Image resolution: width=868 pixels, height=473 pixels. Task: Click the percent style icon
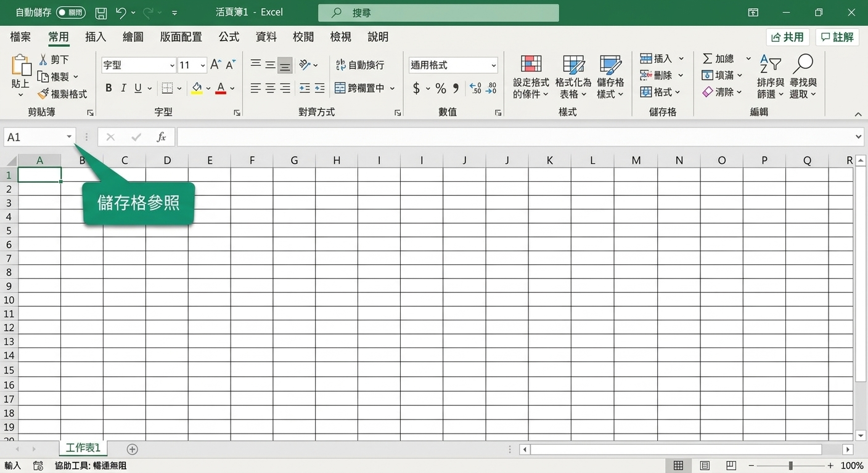(441, 89)
